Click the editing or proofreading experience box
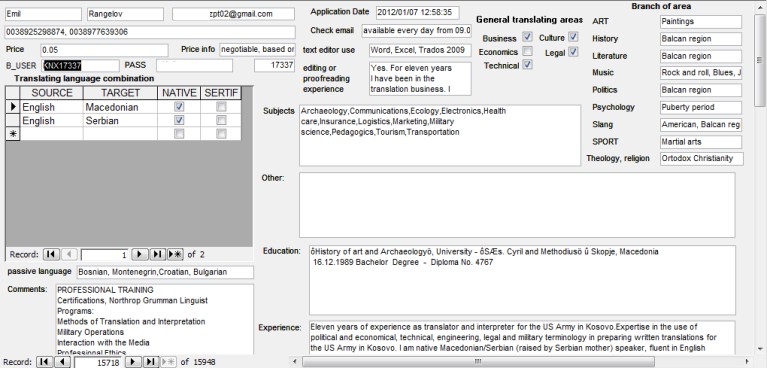This screenshot has width=767, height=368. coord(420,78)
